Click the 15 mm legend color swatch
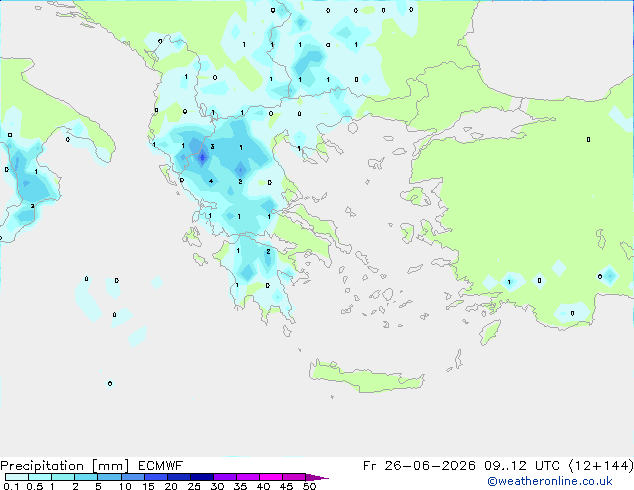The width and height of the screenshot is (634, 490). coord(155,477)
